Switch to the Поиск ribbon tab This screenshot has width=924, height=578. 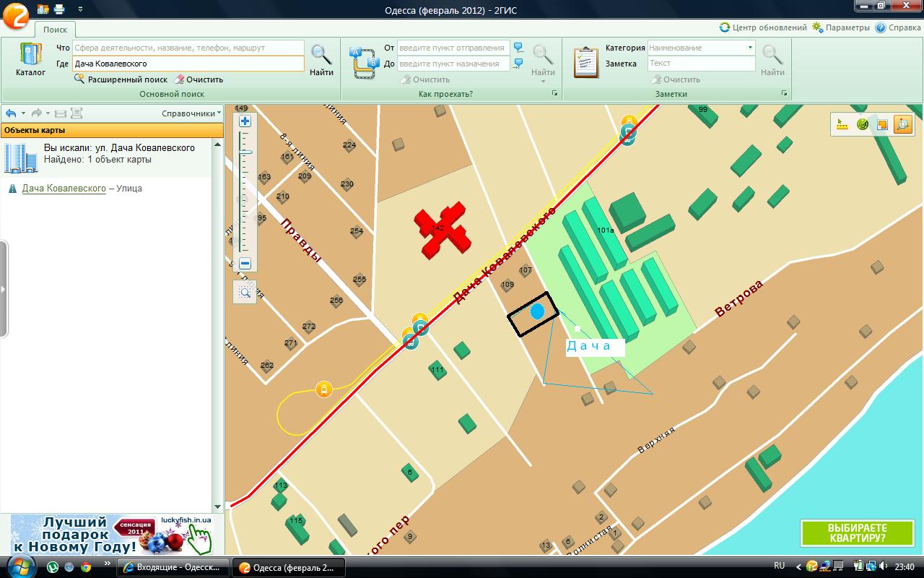point(55,30)
